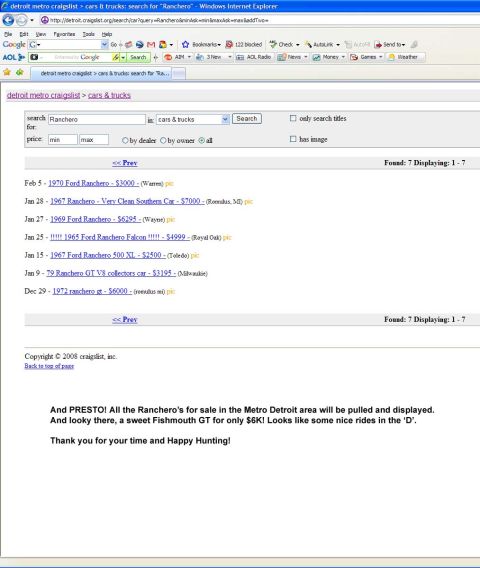
Task: Go back using browser Back arrow
Action: click(x=8, y=20)
